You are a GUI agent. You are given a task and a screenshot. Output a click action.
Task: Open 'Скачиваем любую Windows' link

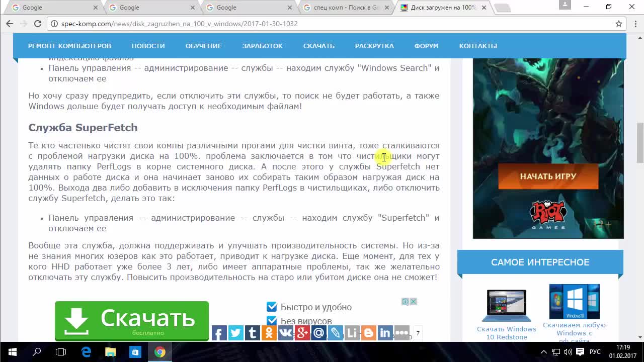click(x=574, y=333)
